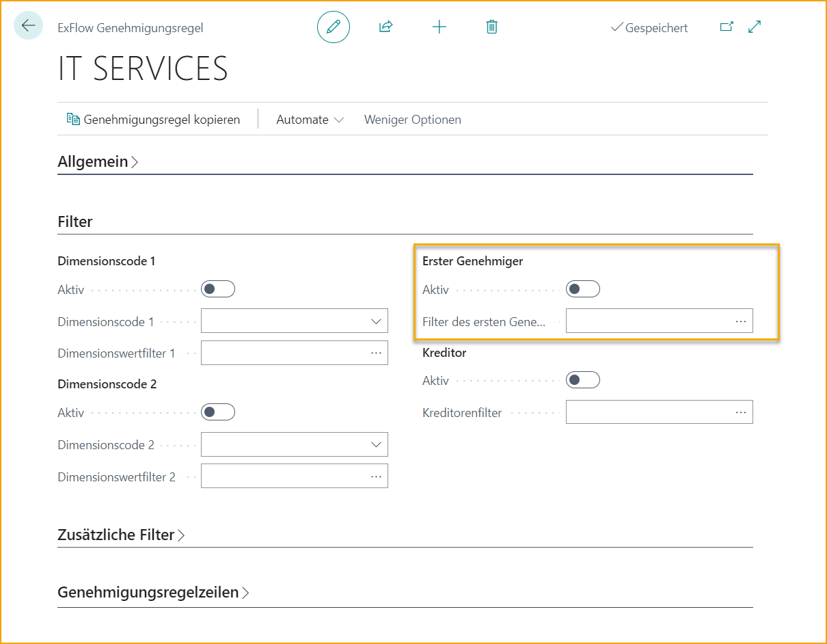The height and width of the screenshot is (644, 827).
Task: Open the Automate menu
Action: coord(309,119)
